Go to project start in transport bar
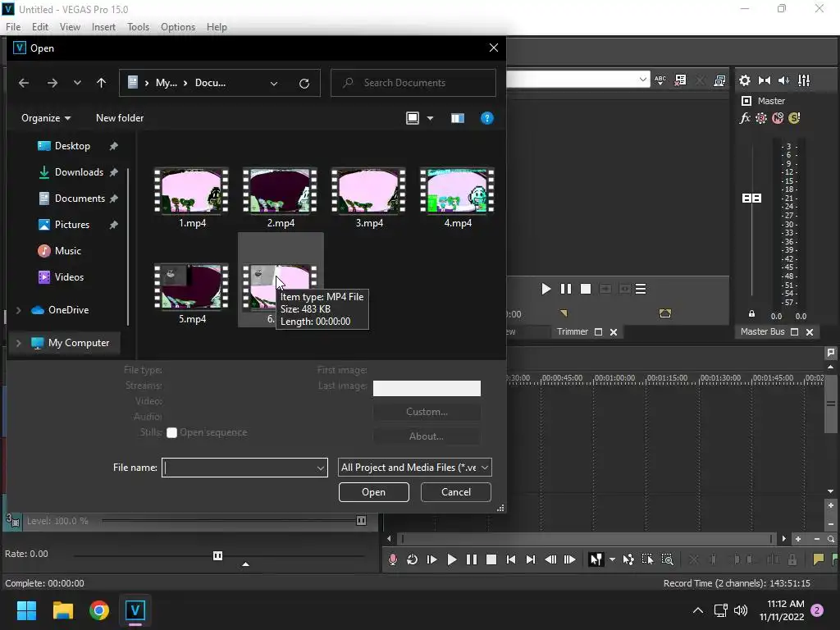 point(510,559)
